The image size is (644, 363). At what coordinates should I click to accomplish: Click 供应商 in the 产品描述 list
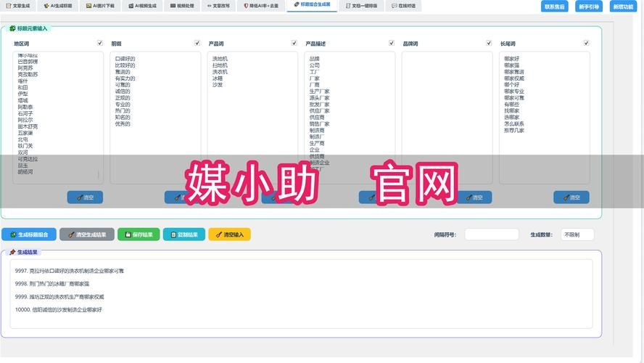317,117
